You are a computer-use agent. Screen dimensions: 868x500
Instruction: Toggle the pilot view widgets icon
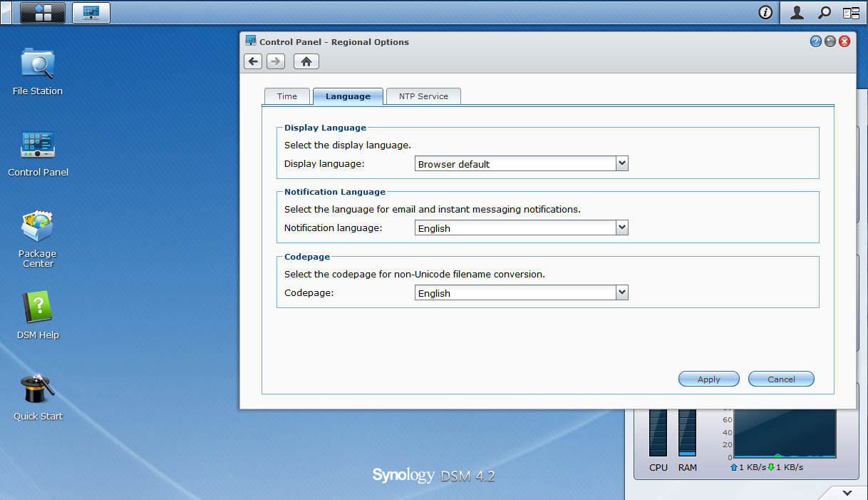(851, 12)
